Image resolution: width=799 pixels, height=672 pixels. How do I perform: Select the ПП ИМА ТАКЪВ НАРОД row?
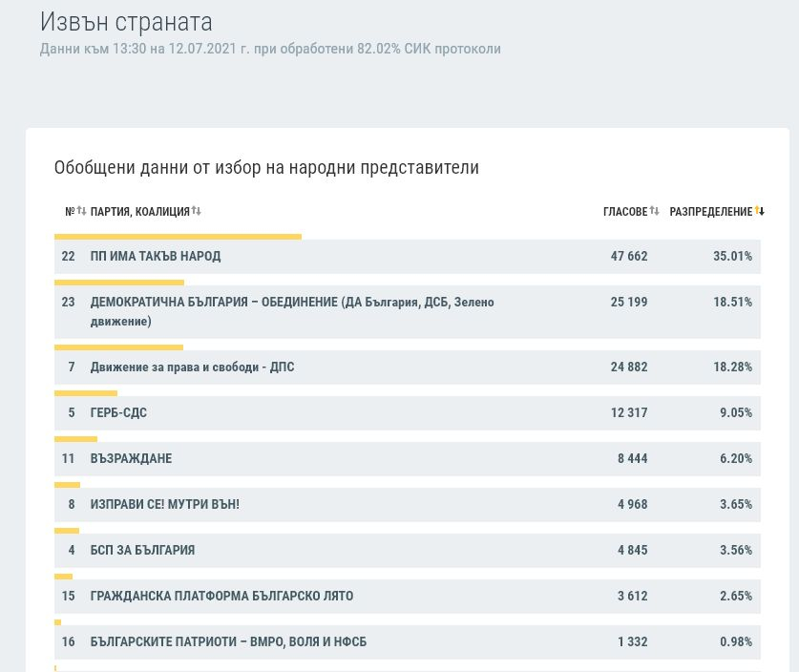(x=408, y=256)
